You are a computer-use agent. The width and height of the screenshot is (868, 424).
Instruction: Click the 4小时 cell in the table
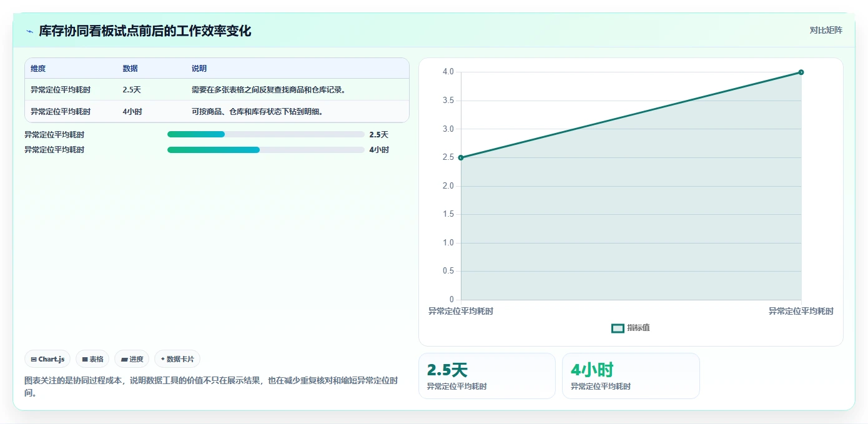[132, 112]
